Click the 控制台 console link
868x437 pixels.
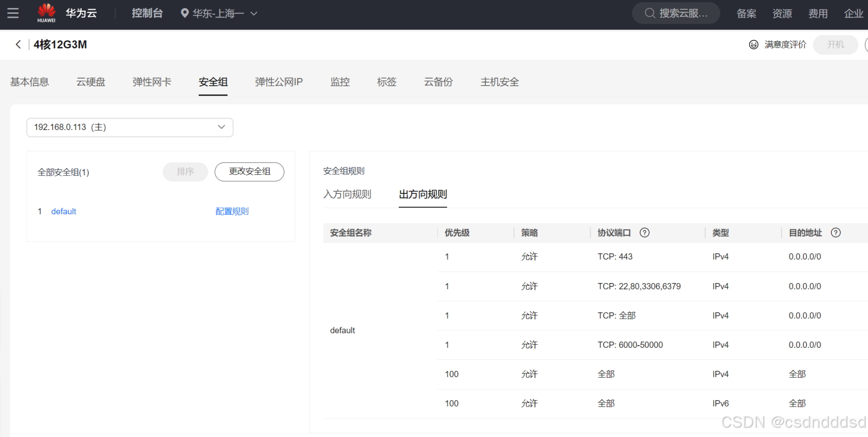click(147, 13)
